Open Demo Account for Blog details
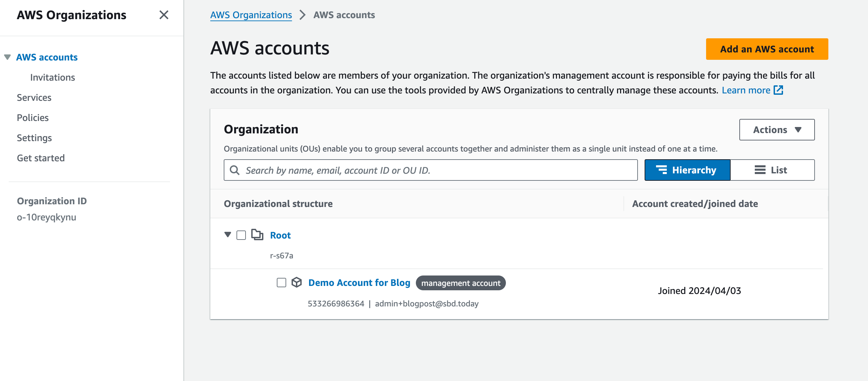The image size is (868, 381). [x=359, y=283]
